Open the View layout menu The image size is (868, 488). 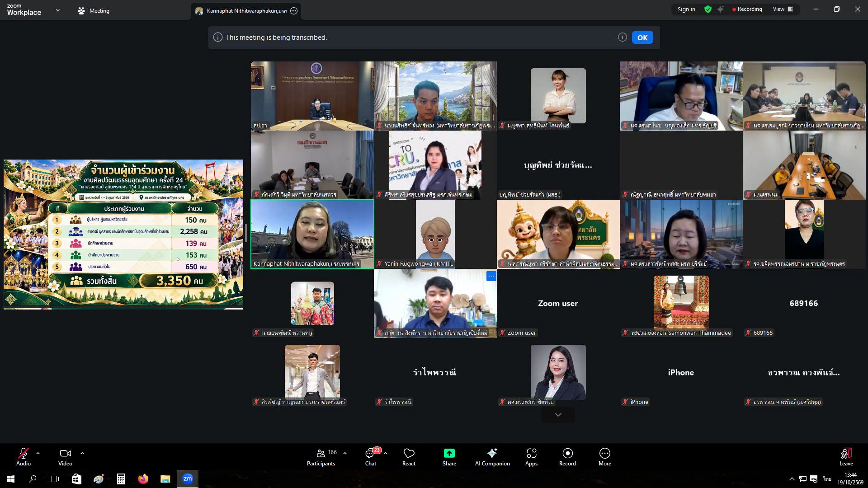(x=783, y=9)
